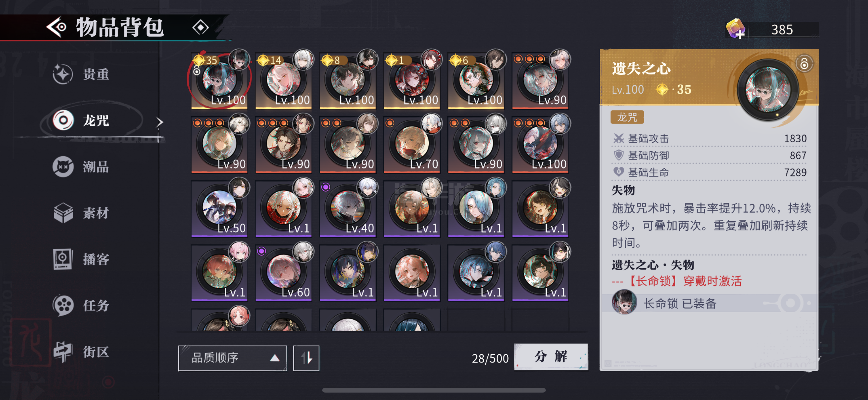Open the 任务 quest category icon

click(x=63, y=305)
